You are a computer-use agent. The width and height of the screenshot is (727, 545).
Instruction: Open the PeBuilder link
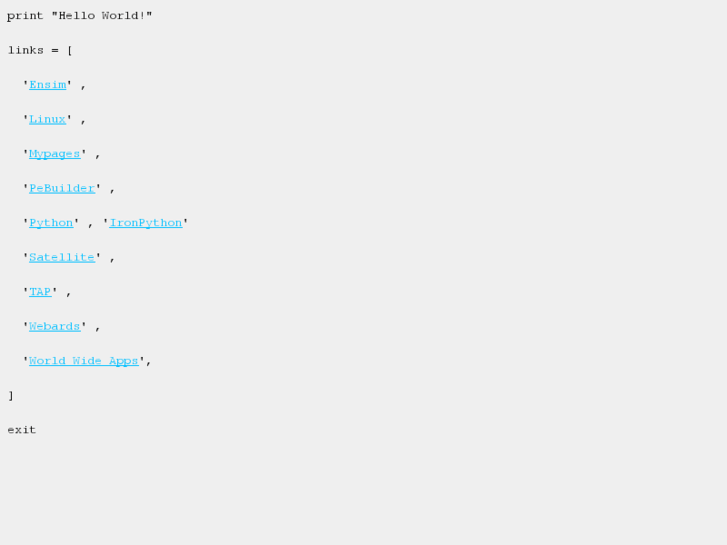pos(62,188)
